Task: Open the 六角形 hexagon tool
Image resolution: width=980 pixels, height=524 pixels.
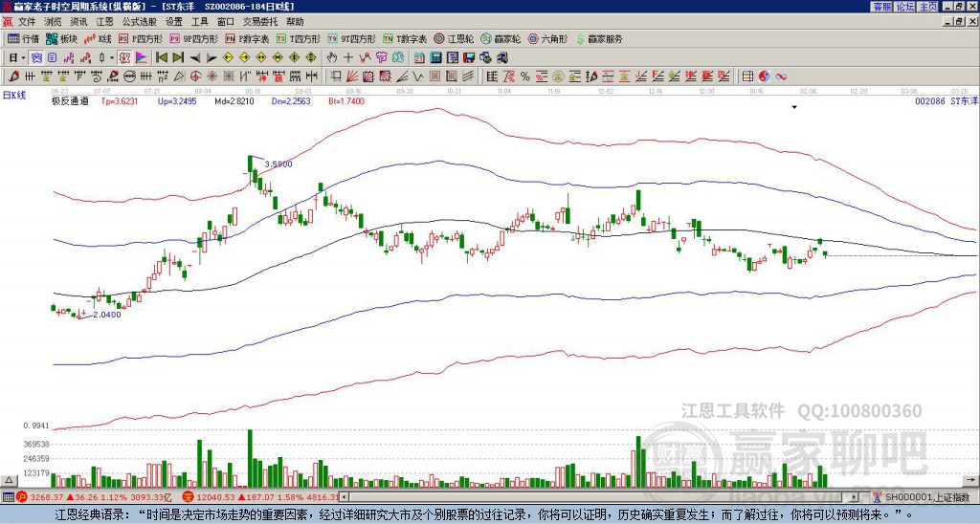Action: [548, 38]
